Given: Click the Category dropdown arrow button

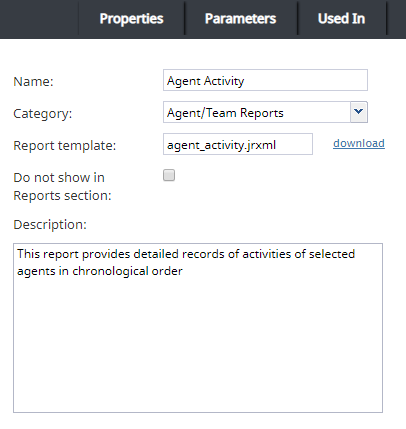Looking at the screenshot, I should [359, 112].
